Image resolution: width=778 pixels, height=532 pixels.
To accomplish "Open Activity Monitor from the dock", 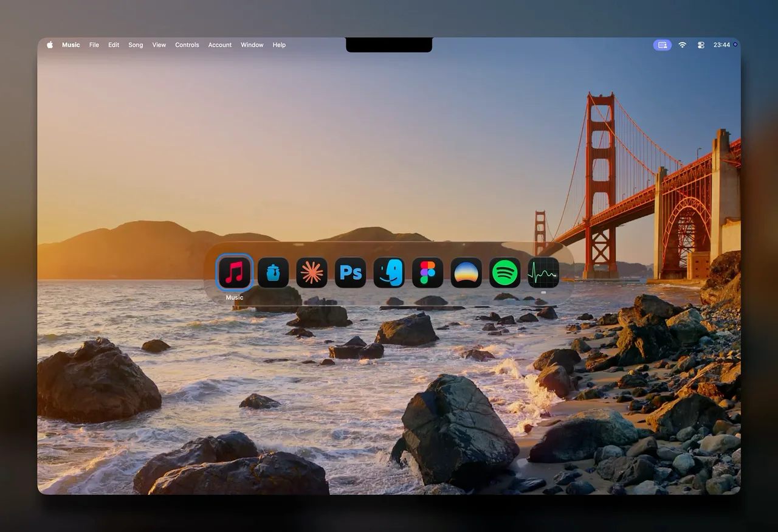I will click(x=543, y=272).
